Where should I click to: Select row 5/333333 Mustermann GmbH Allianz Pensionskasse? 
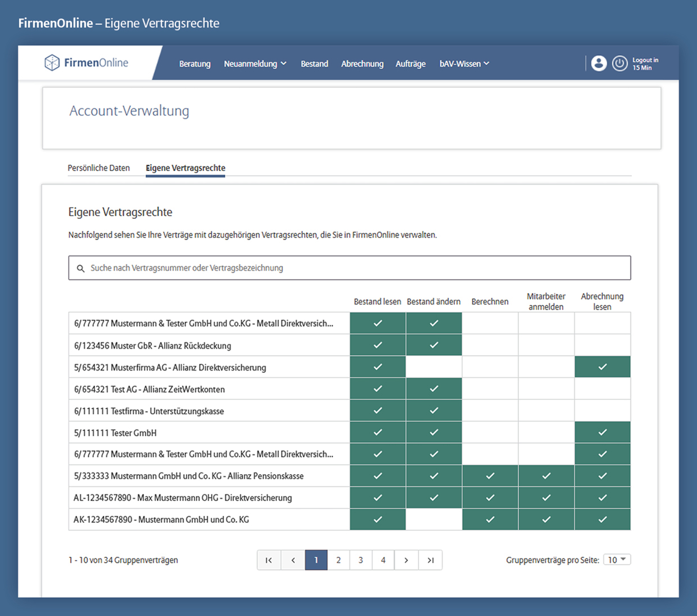click(x=349, y=476)
